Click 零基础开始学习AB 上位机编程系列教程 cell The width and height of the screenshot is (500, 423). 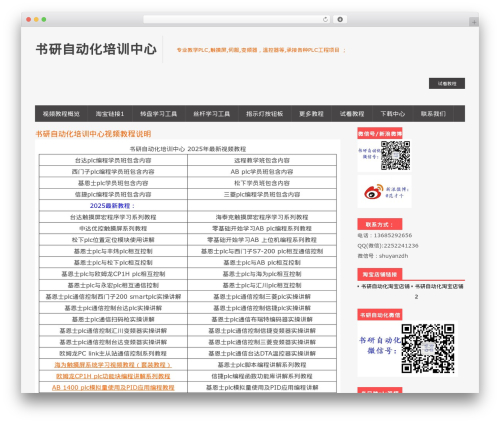(x=262, y=240)
